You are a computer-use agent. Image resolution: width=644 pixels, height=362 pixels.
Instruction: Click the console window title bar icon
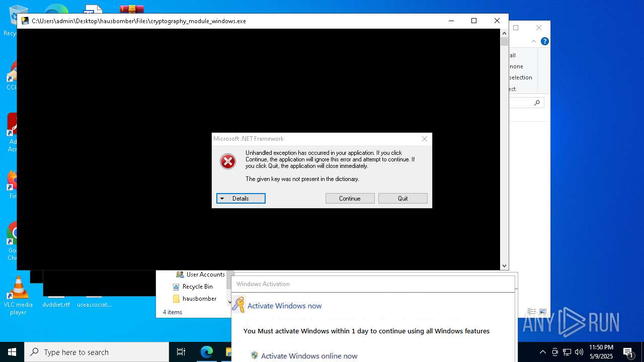[x=25, y=21]
